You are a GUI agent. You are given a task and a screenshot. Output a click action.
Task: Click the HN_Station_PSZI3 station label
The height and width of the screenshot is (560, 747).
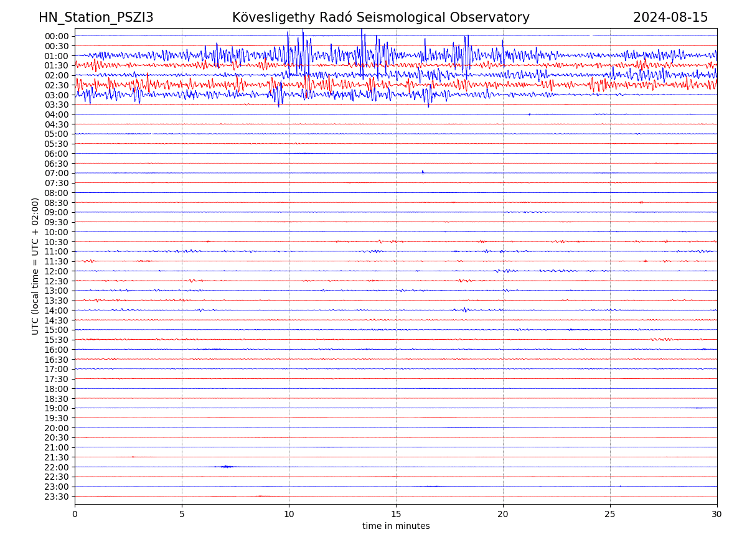click(96, 17)
